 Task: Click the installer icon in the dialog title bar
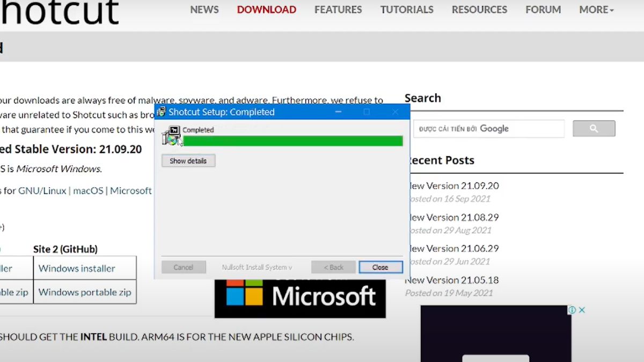point(161,112)
